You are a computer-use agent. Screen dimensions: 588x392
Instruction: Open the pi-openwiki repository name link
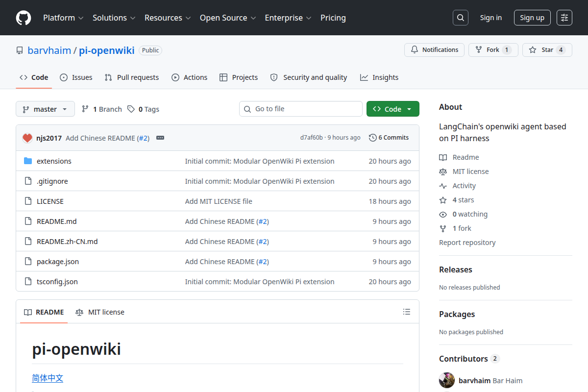(107, 50)
